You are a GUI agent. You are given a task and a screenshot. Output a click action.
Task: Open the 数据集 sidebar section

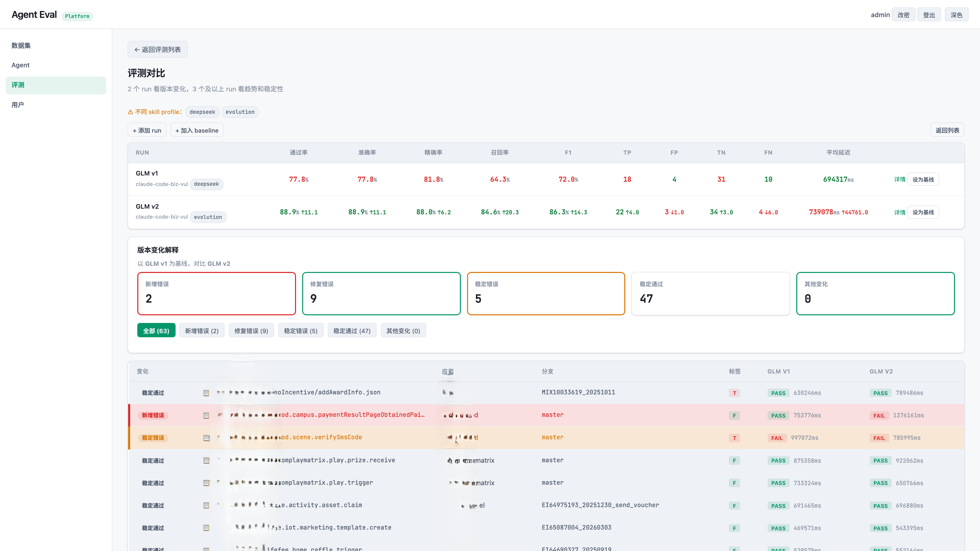tap(56, 46)
